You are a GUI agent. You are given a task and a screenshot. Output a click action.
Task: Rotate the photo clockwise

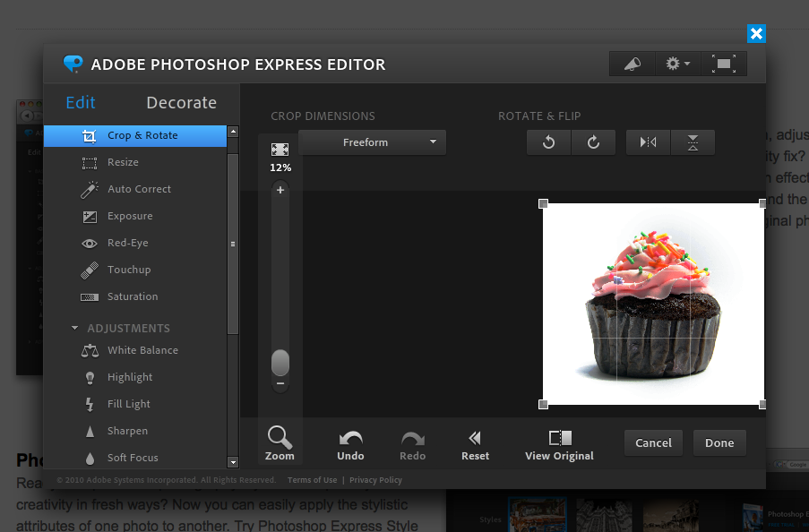coord(593,142)
